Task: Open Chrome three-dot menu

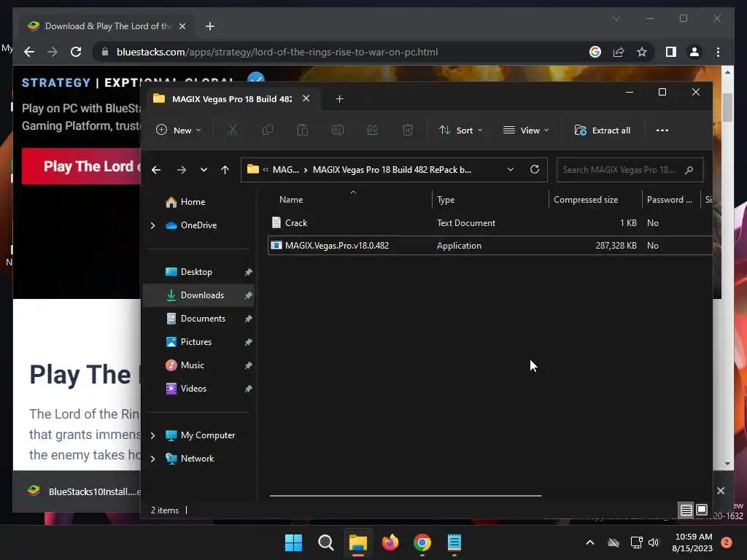Action: [718, 52]
